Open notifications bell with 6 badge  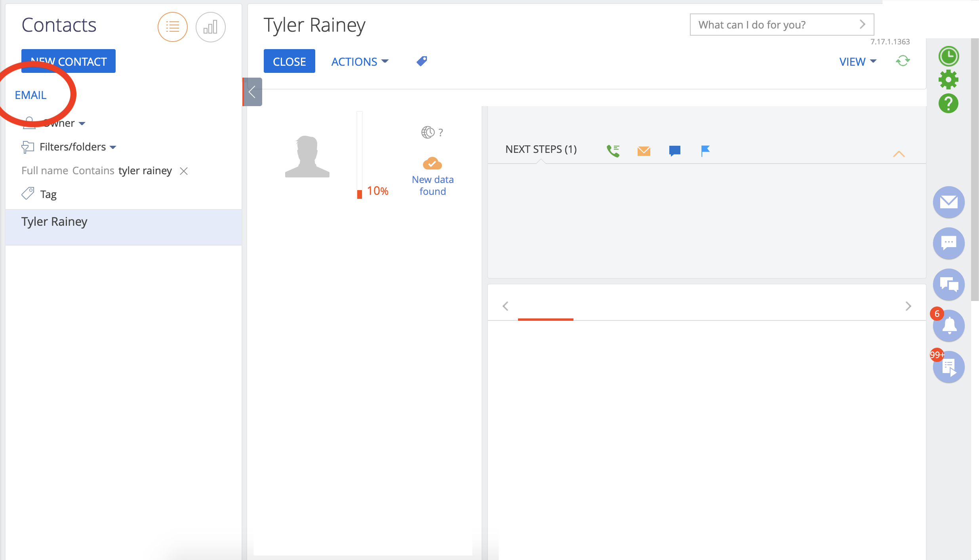949,326
